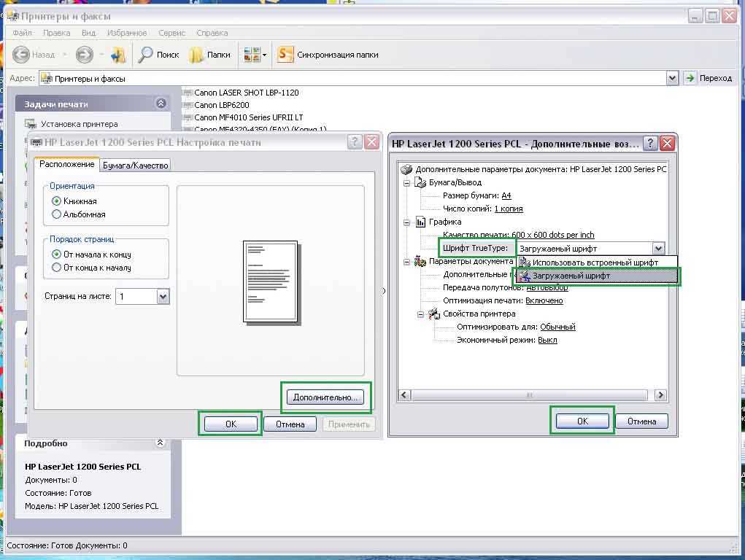Image resolution: width=745 pixels, height=560 pixels.
Task: Click the Бумага/Вывод paper icon
Action: (x=420, y=182)
